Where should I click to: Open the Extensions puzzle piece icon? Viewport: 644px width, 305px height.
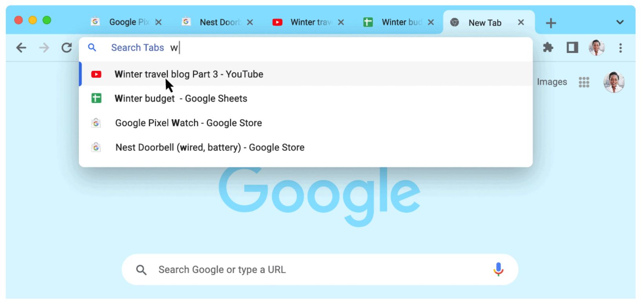pos(548,48)
